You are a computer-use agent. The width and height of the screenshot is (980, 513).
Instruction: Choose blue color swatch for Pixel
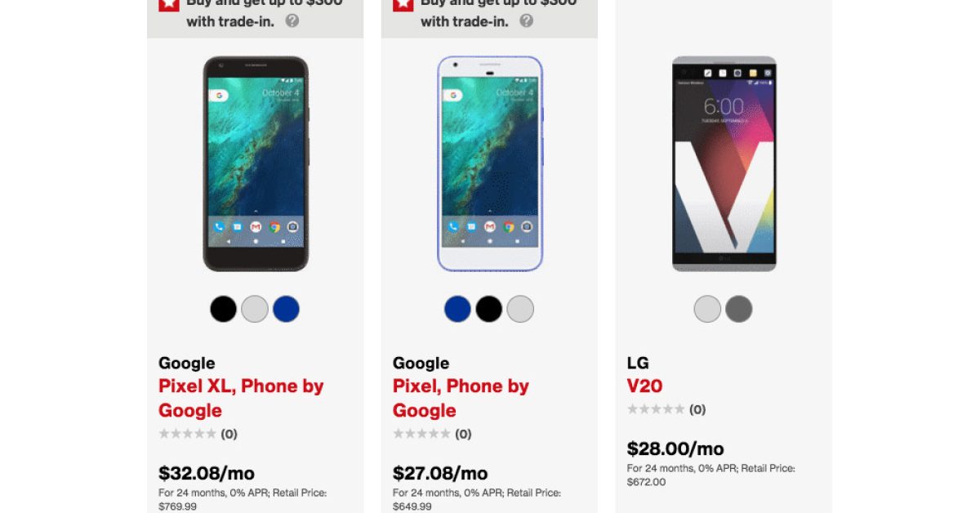click(457, 309)
